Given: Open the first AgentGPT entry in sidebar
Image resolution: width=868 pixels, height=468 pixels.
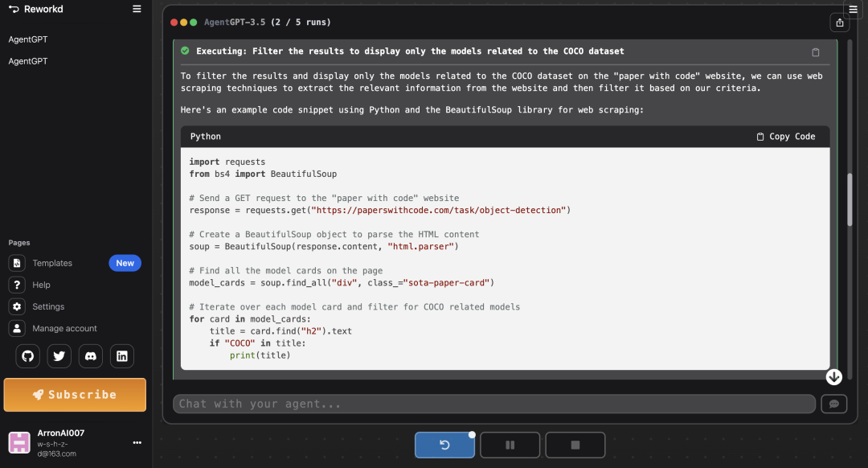Looking at the screenshot, I should point(28,39).
